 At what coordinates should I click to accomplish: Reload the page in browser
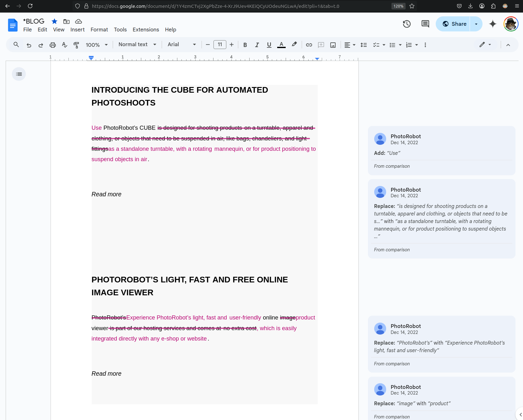[30, 6]
